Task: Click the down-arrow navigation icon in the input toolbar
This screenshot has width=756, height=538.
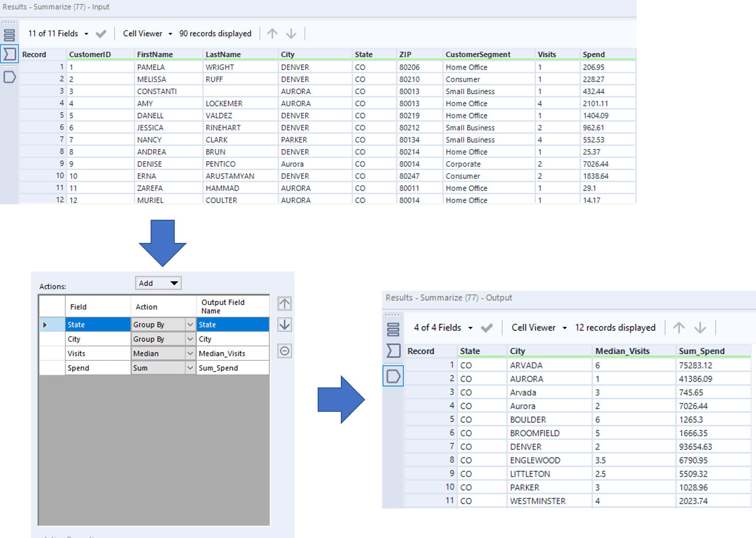Action: (x=291, y=33)
